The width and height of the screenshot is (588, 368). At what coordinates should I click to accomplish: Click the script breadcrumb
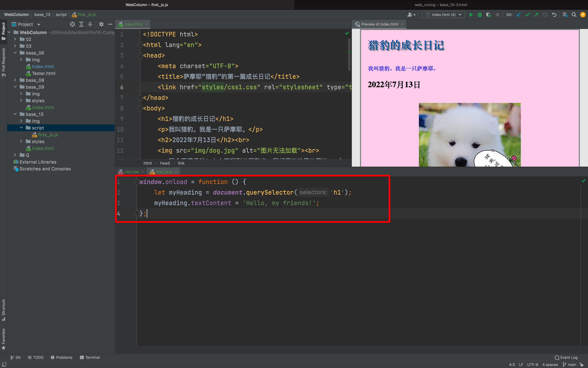tap(61, 15)
